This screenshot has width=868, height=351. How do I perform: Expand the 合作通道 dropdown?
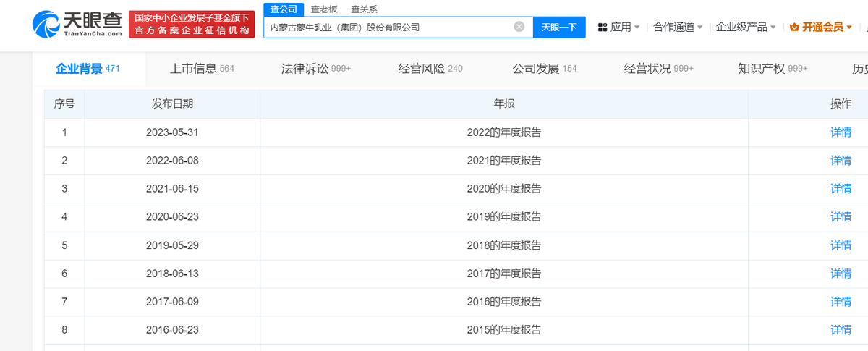pos(678,27)
